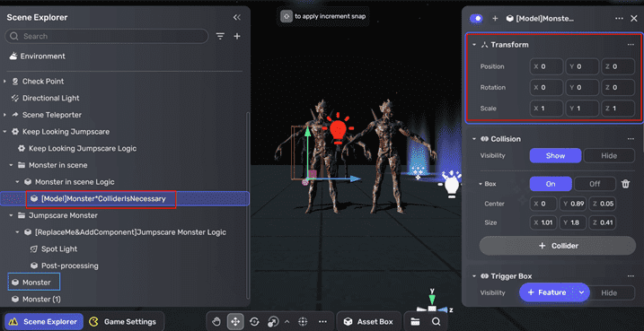Viewport: 644px width, 331px height.
Task: Add a new object in Scene Explorer
Action: click(237, 37)
